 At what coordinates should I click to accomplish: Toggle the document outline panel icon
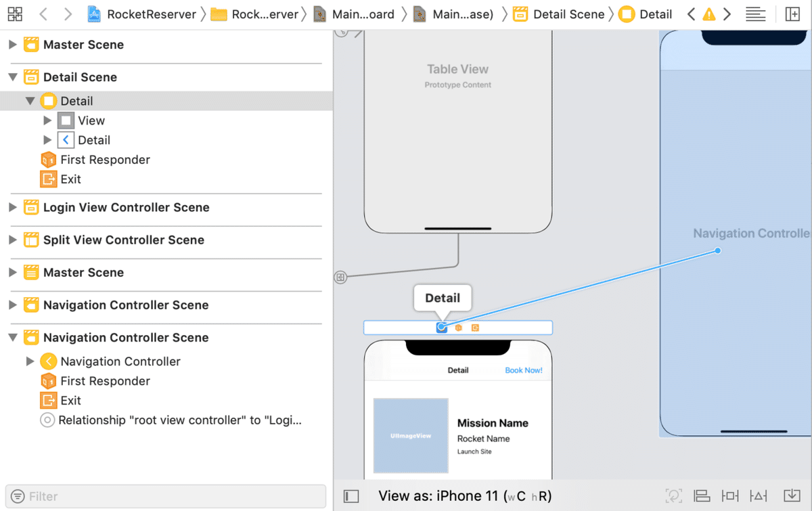(x=351, y=496)
